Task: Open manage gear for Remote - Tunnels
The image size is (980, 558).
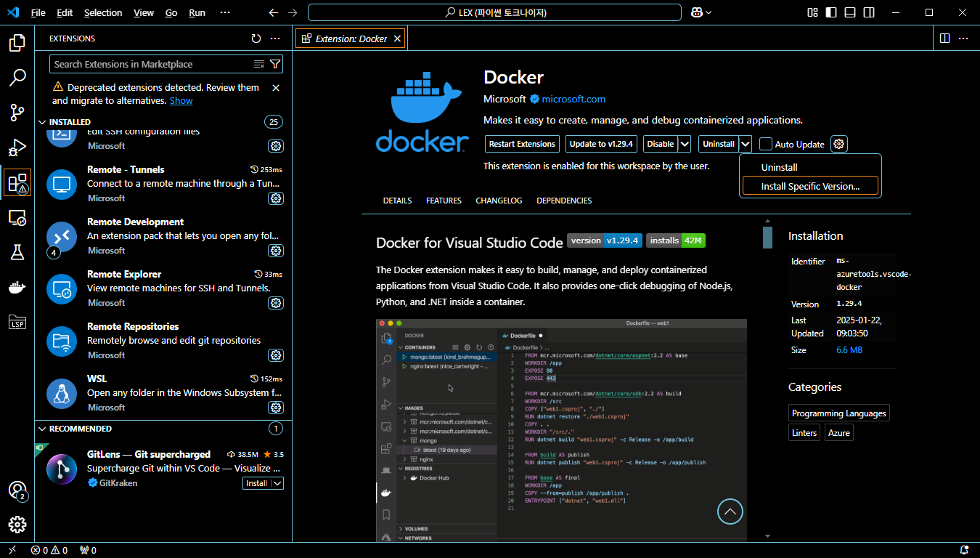Action: 276,198
